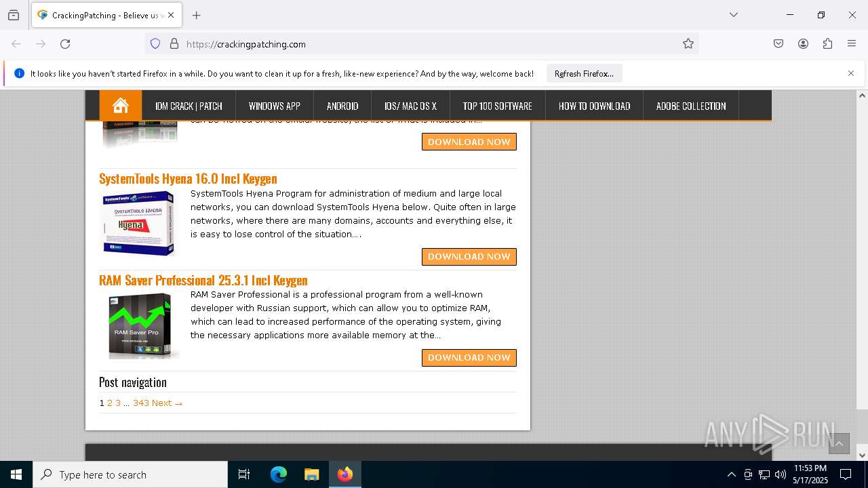Open Task View icon
The height and width of the screenshot is (488, 868).
point(244,474)
